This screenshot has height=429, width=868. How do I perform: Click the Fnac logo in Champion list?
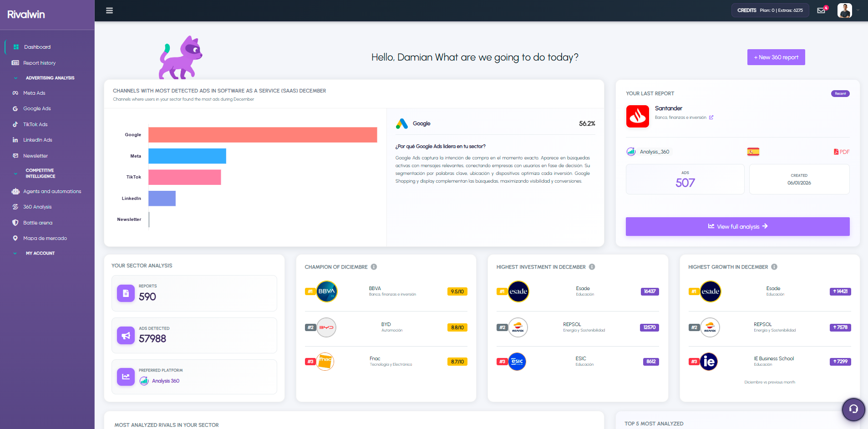325,362
